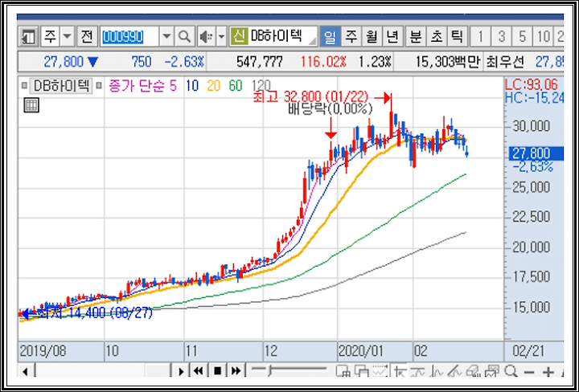The image size is (579, 392).
Task: Open the 주 market type dropdown arrow
Action: [x=67, y=36]
